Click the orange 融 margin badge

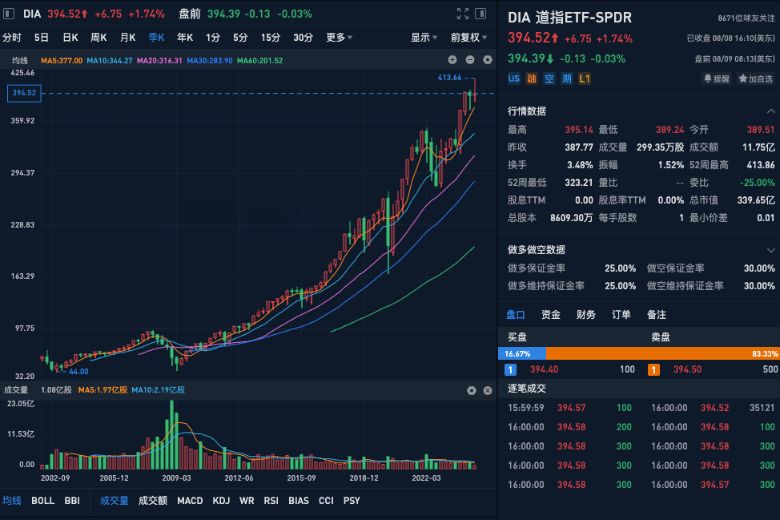(532, 79)
